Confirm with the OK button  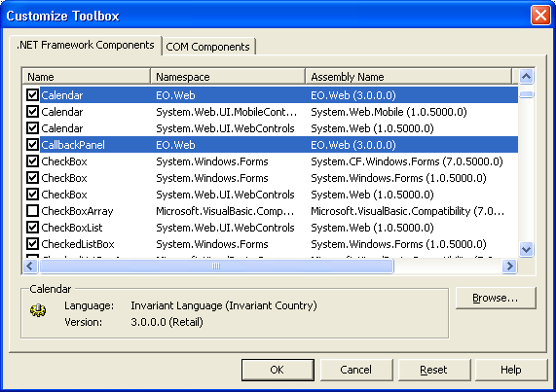[278, 370]
